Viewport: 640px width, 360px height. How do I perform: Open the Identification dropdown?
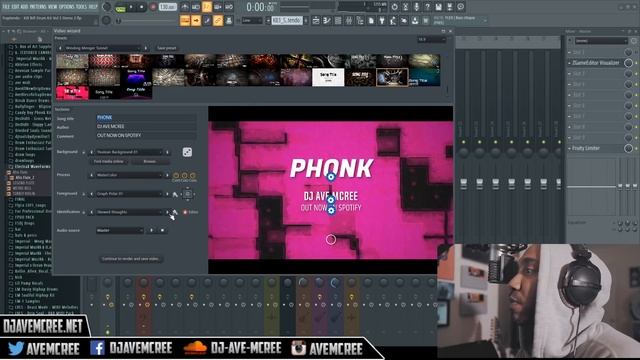click(x=129, y=212)
